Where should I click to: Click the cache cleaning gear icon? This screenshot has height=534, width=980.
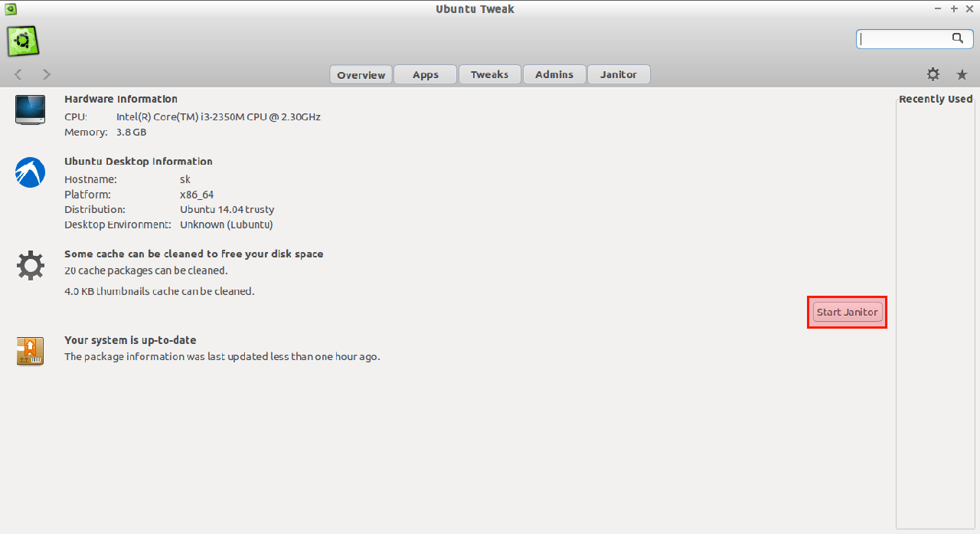(x=30, y=266)
